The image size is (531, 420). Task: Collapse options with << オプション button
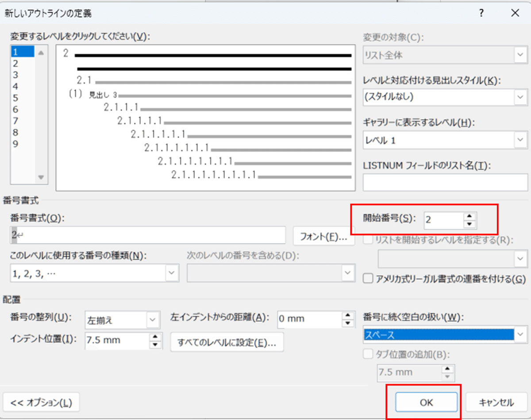(x=41, y=402)
